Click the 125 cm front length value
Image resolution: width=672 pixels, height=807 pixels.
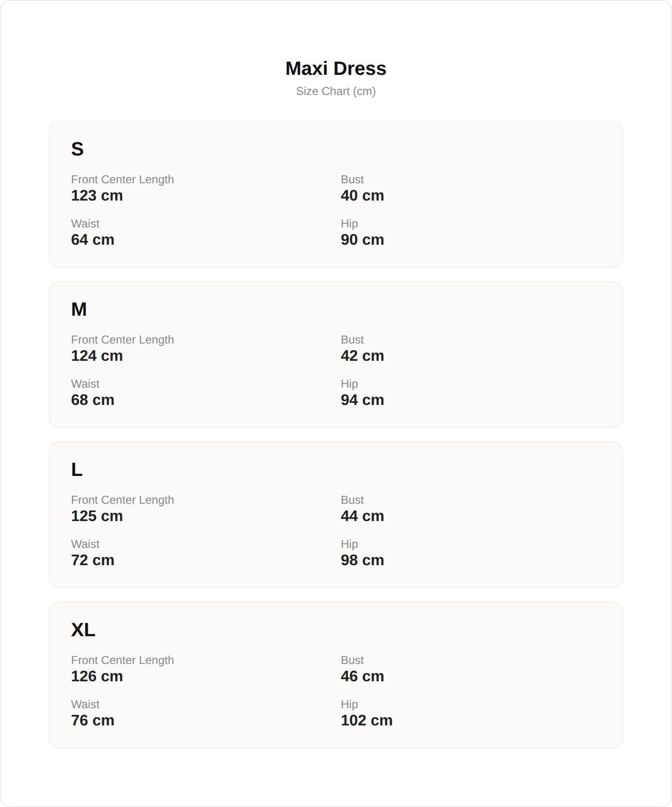coord(97,516)
